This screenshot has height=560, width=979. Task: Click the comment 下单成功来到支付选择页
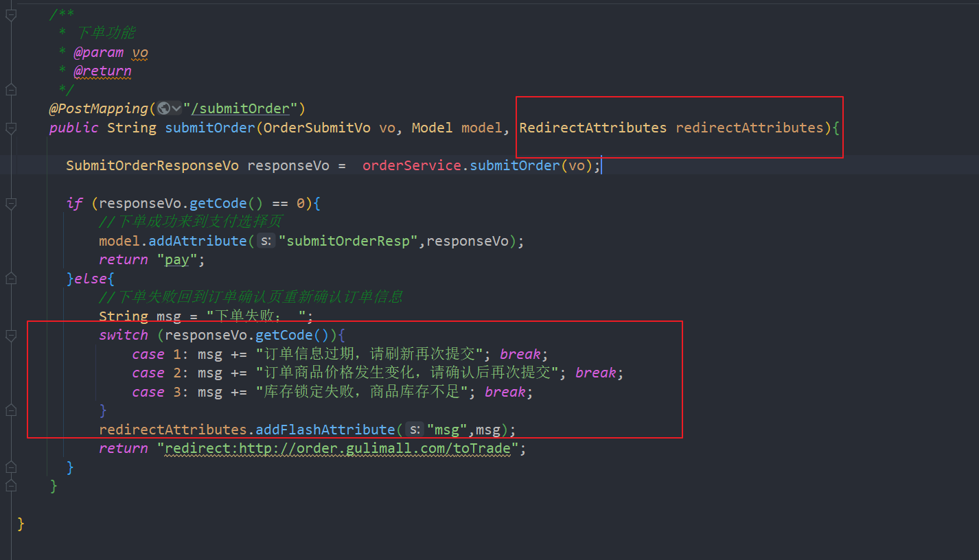point(191,222)
